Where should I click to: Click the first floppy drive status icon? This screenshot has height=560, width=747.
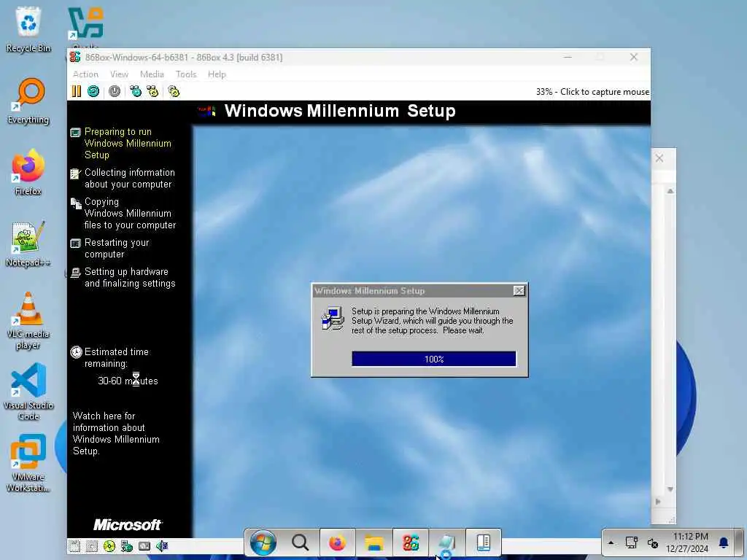point(74,545)
